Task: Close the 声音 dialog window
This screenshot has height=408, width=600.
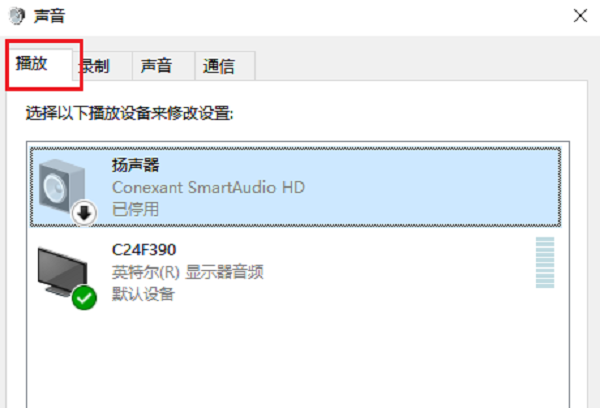Action: pos(579,15)
